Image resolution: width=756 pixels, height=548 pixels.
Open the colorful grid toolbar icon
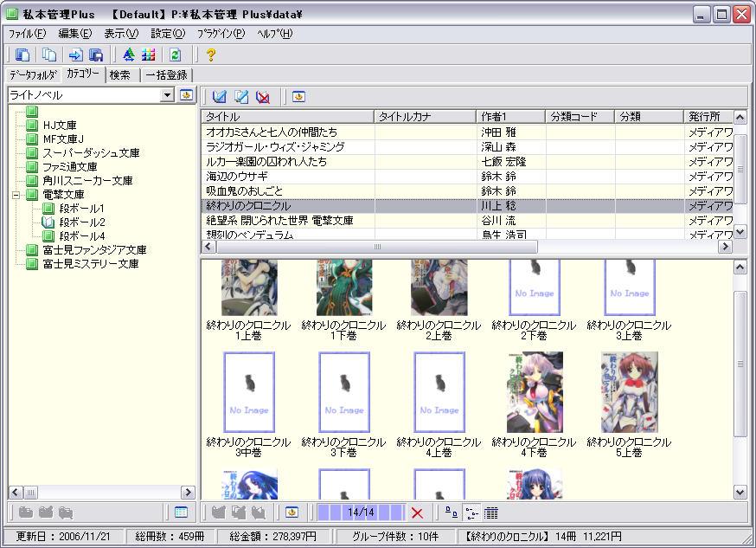[x=149, y=55]
